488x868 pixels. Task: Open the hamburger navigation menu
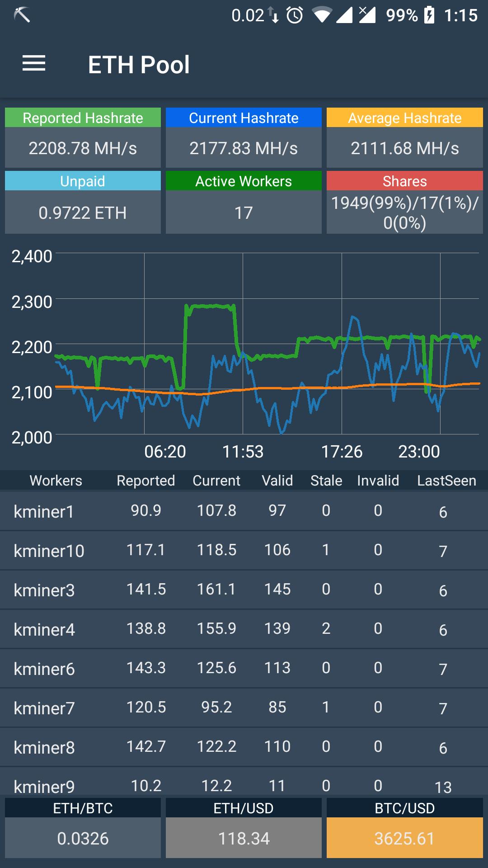(x=34, y=63)
